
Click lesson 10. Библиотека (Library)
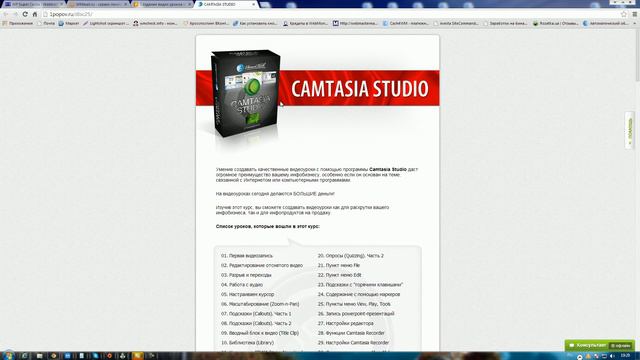click(x=247, y=343)
